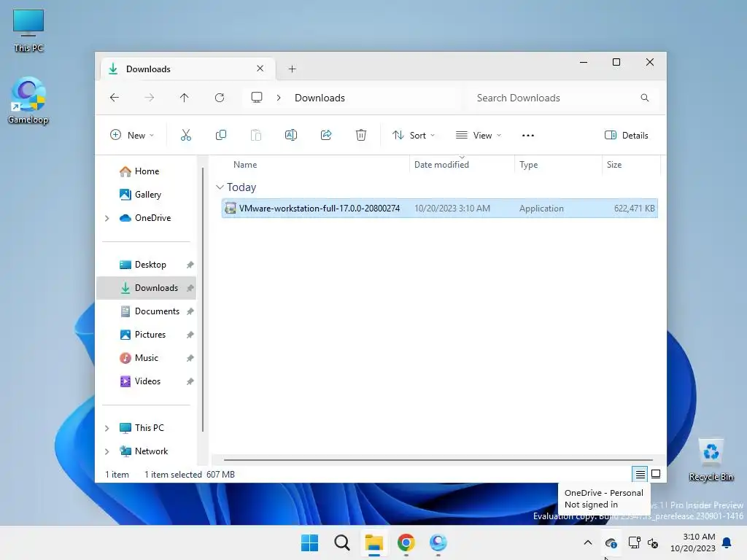747x560 pixels.
Task: Click the OneDrive tray icon
Action: coord(611,542)
